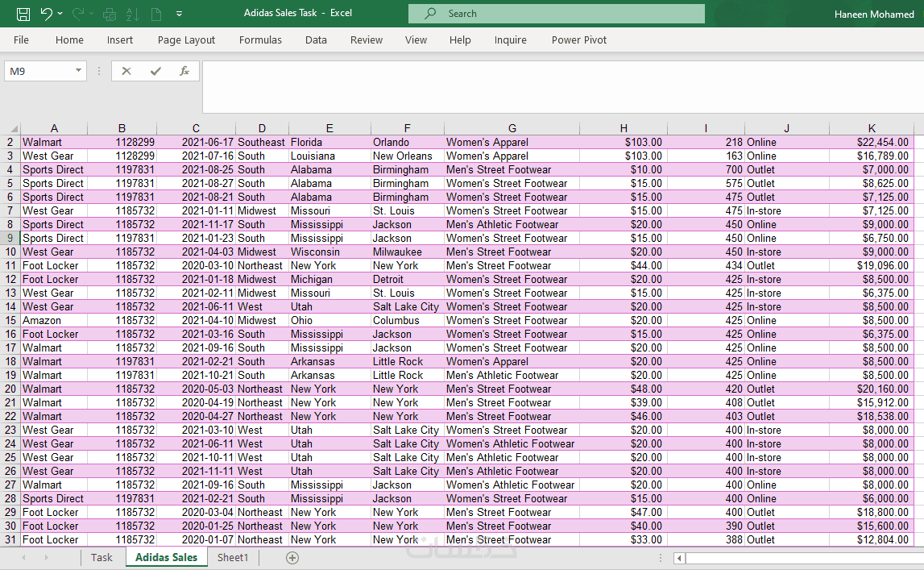Open the Inquire tab
This screenshot has height=570, width=924.
click(x=510, y=40)
